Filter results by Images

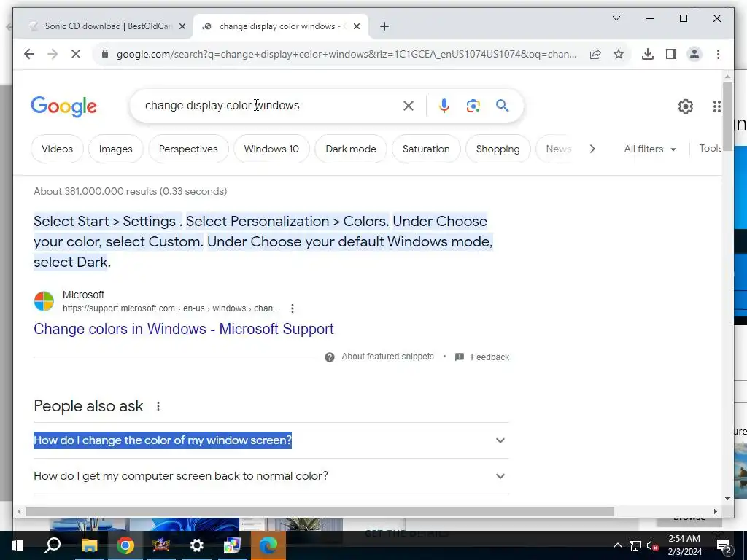click(x=116, y=149)
